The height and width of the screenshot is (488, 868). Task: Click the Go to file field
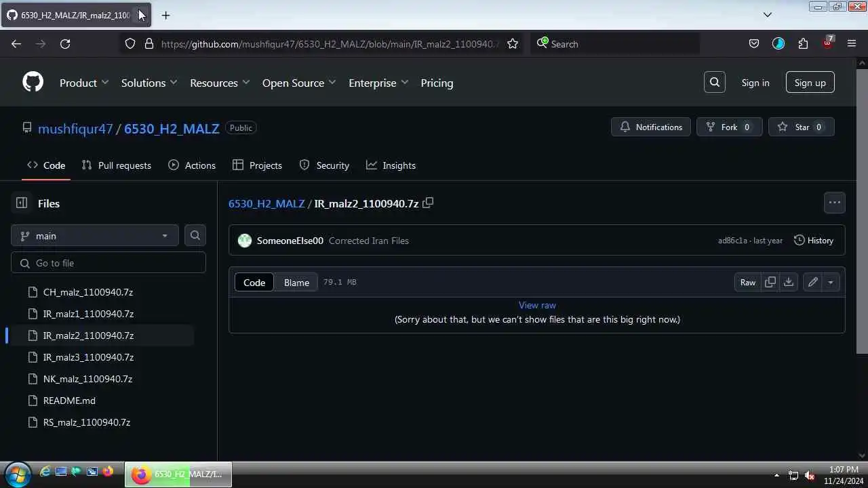(x=108, y=263)
